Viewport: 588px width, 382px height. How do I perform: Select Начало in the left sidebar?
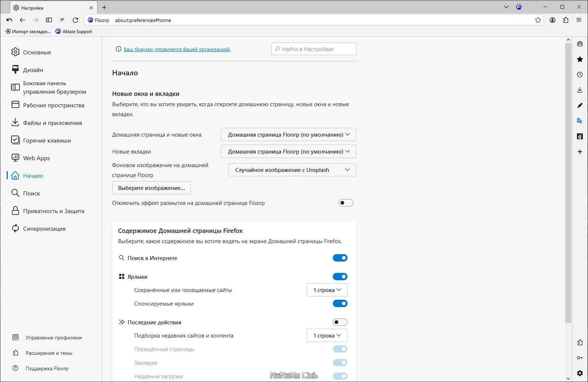pyautogui.click(x=28, y=176)
